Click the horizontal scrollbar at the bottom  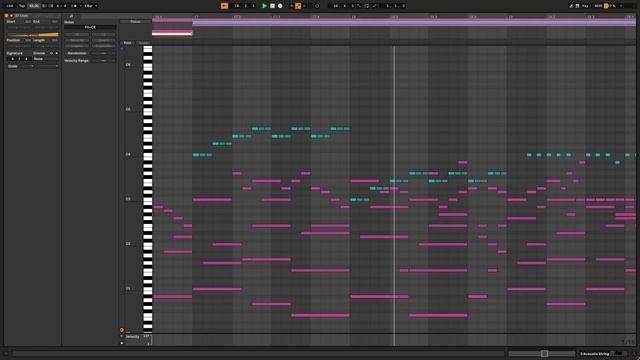(x=258, y=353)
